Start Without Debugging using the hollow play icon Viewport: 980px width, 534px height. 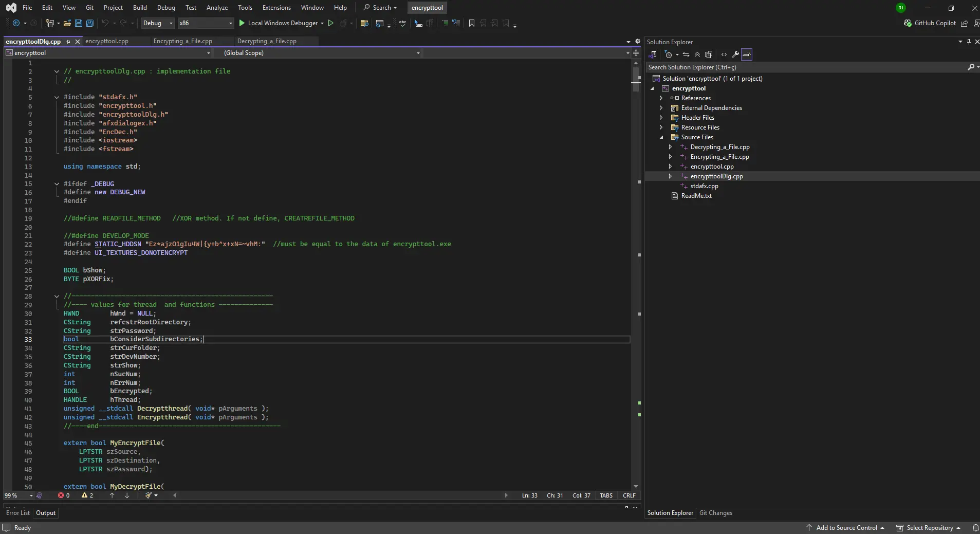point(331,23)
